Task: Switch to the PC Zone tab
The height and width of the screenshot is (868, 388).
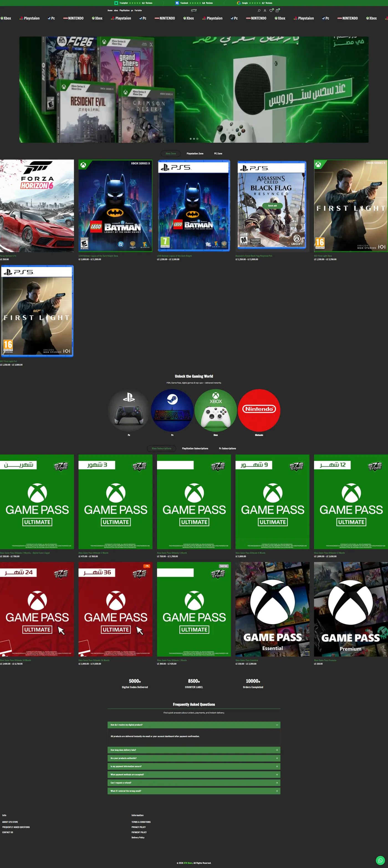Action: 218,154
